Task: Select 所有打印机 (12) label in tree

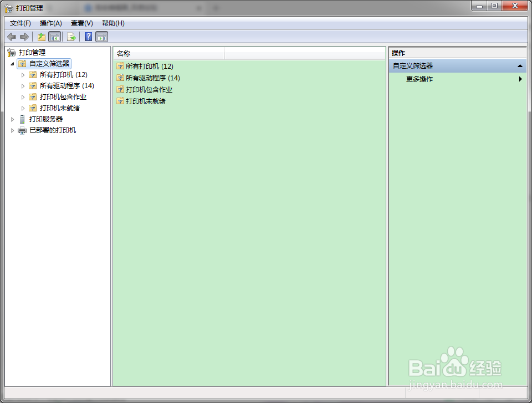Action: [64, 75]
